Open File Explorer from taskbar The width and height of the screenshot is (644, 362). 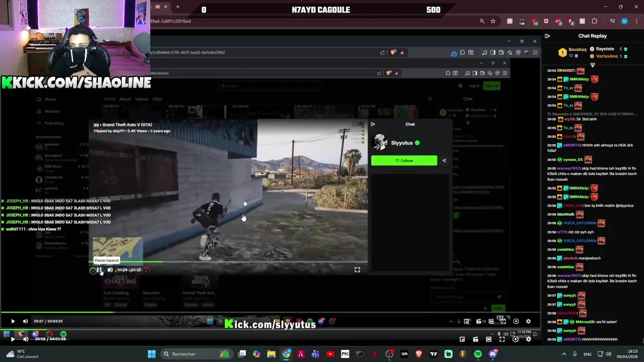tap(271, 354)
